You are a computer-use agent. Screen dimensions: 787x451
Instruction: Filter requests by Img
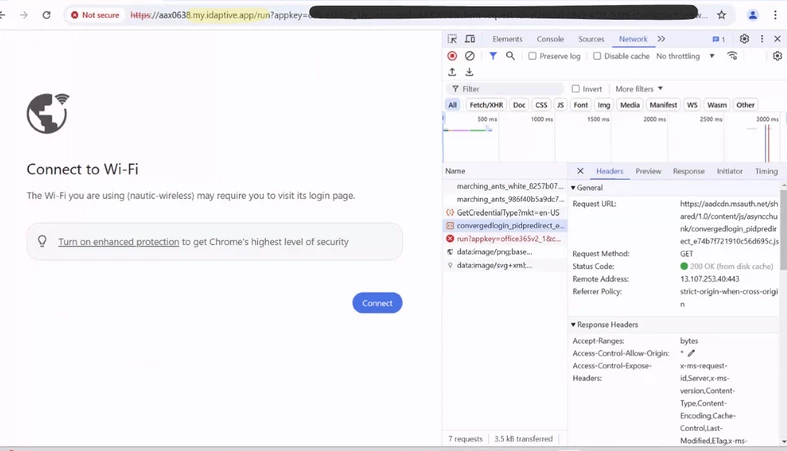[x=604, y=105]
